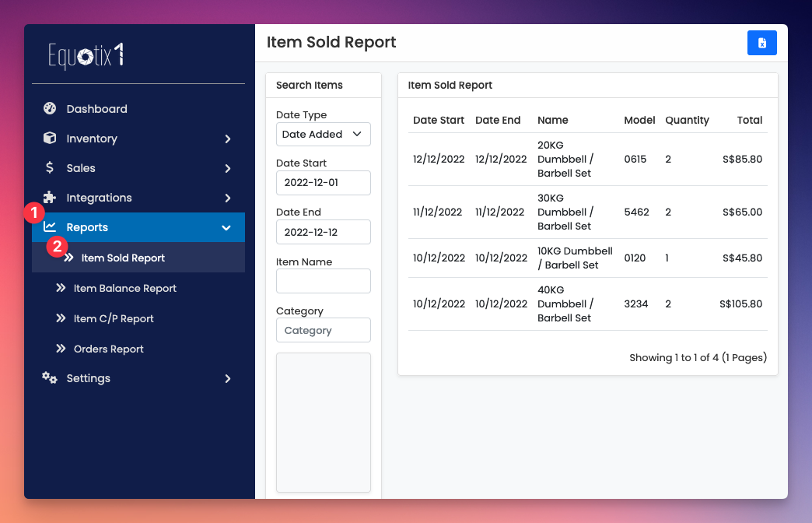Screen dimensions: 812x523
Task: Expand the Inventory submenu chevron
Action: pyautogui.click(x=227, y=139)
